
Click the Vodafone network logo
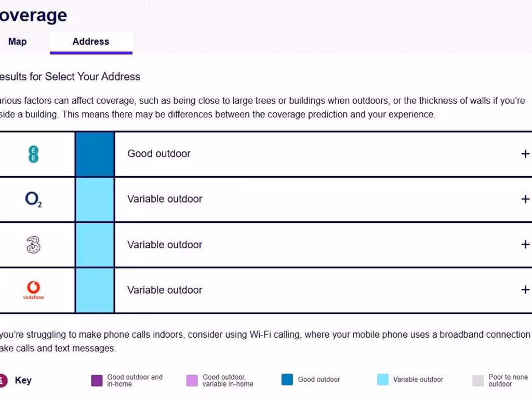point(33,290)
